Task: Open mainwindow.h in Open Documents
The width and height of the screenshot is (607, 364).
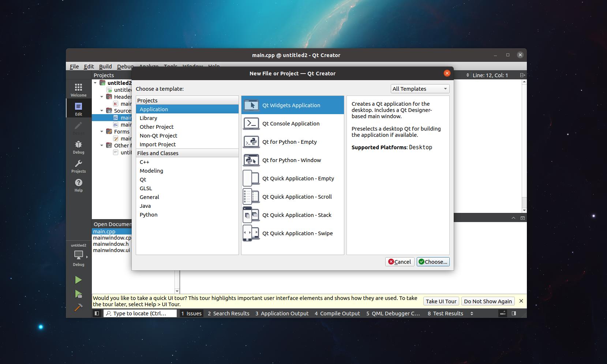Action: click(112, 244)
